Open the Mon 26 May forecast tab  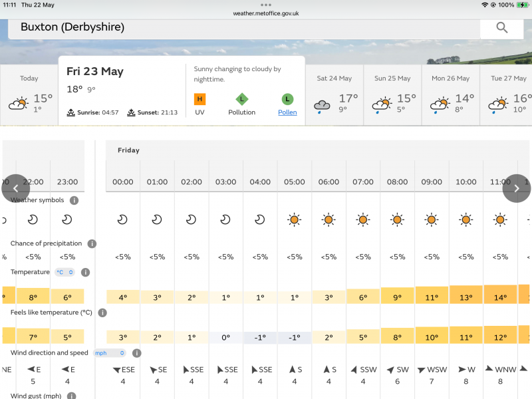tap(450, 94)
